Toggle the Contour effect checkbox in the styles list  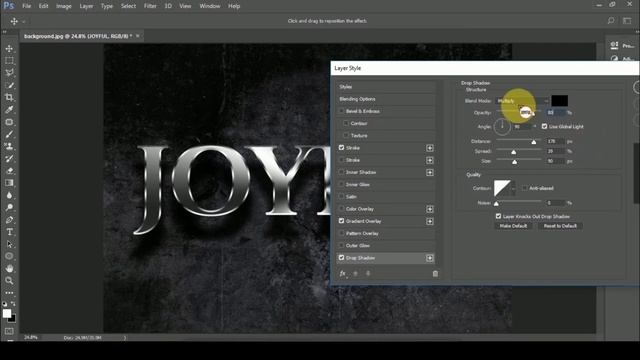346,123
